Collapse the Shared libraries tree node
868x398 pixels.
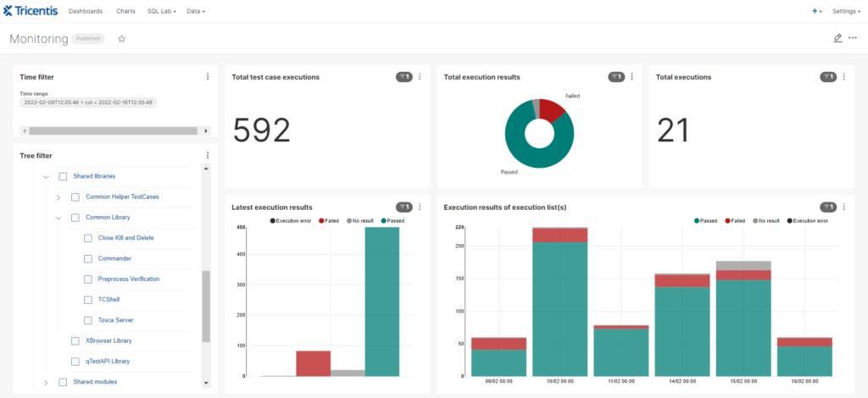click(46, 176)
